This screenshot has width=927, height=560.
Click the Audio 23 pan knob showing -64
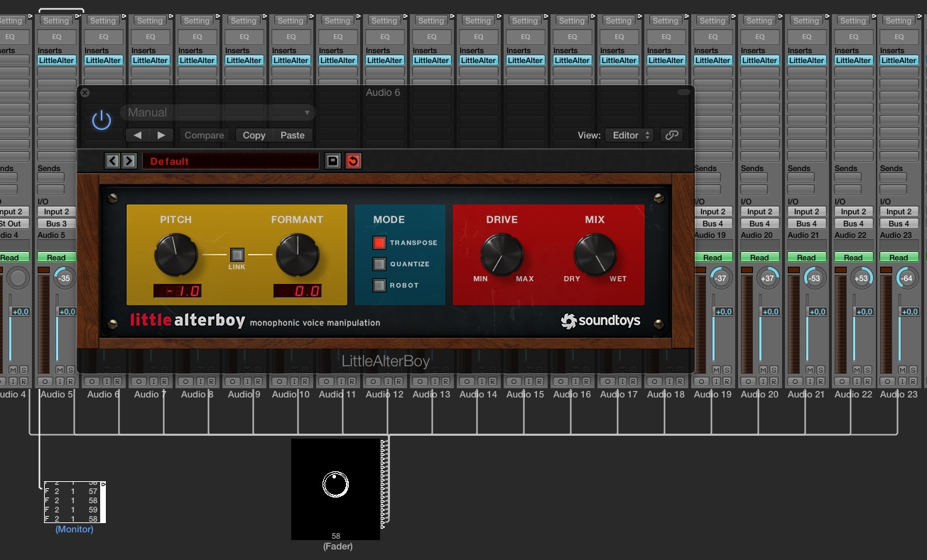coord(907,278)
